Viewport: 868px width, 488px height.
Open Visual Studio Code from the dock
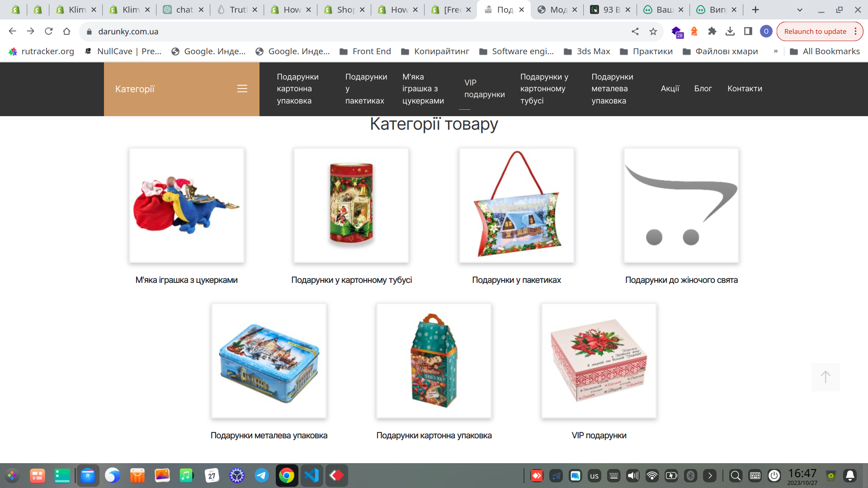click(311, 475)
